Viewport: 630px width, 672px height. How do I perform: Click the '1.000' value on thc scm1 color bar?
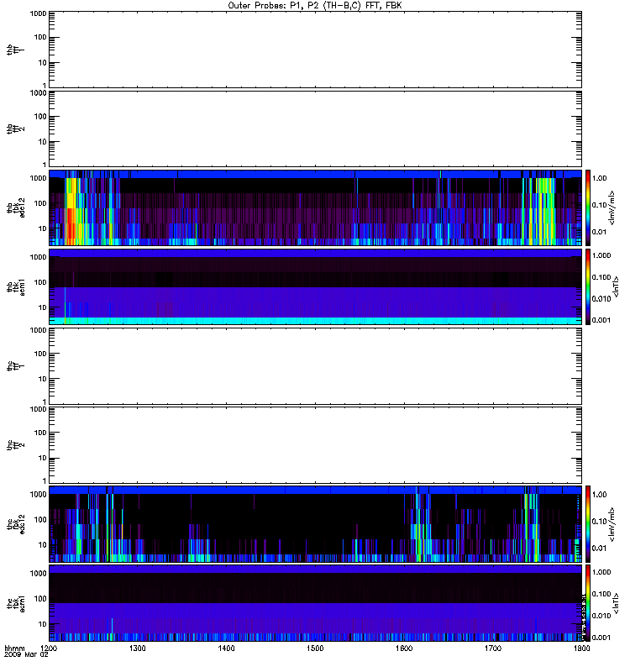click(601, 572)
